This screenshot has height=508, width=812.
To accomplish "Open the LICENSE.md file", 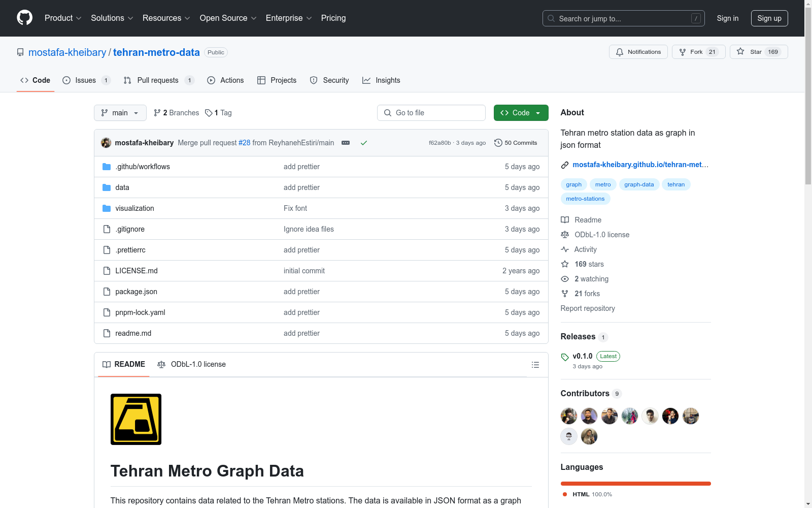I will coord(137,271).
